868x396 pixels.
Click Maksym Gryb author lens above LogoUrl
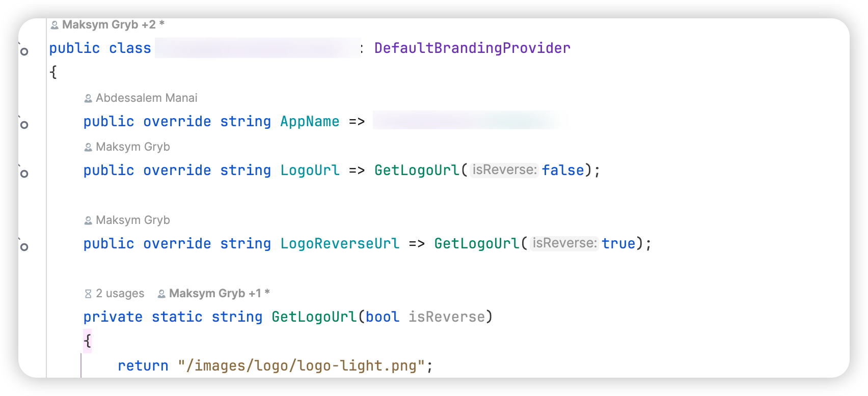132,147
